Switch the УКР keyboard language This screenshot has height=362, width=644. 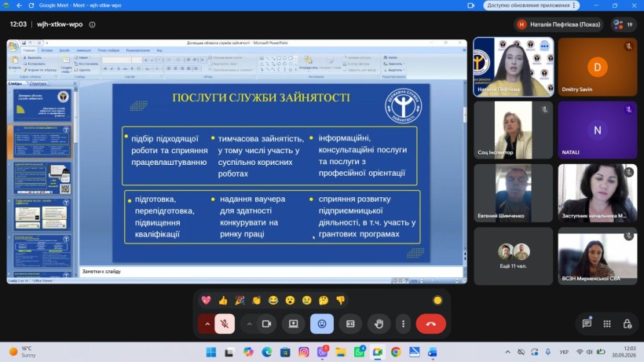[564, 352]
